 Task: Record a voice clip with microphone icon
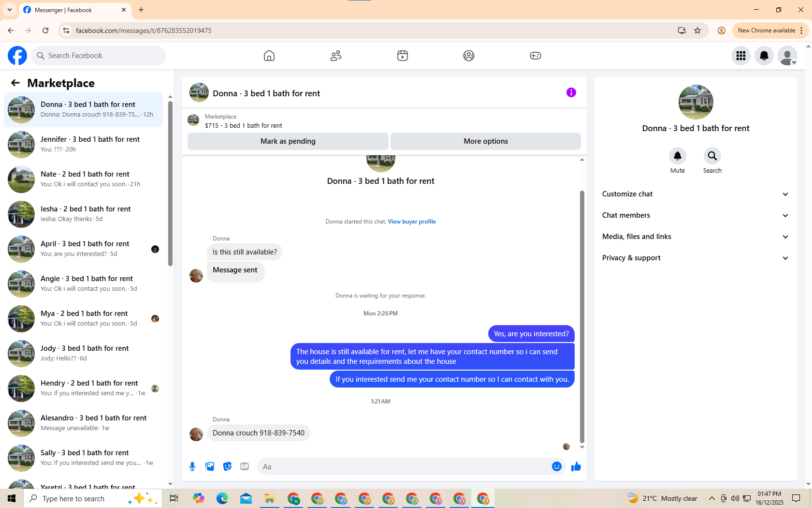click(x=192, y=466)
